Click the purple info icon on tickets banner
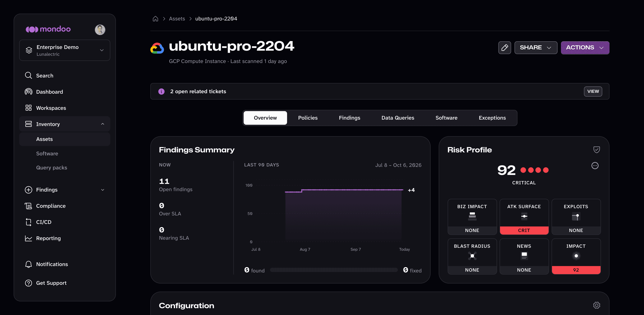The width and height of the screenshot is (644, 315). click(x=161, y=92)
